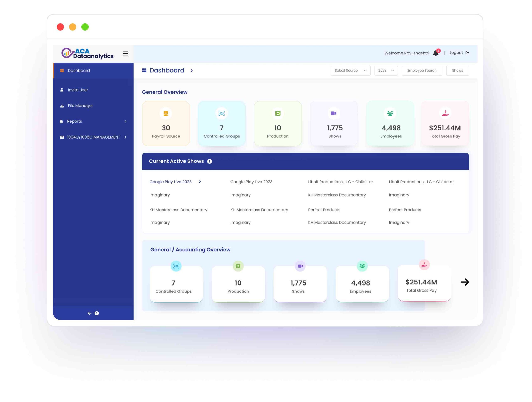Viewport: 532px width, 402px height.
Task: Expand the 1094C/1095C MANAGEMENT submenu
Action: tap(93, 137)
